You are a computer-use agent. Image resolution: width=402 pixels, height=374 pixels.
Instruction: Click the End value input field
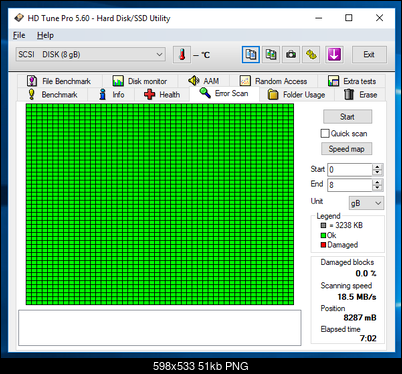point(350,185)
